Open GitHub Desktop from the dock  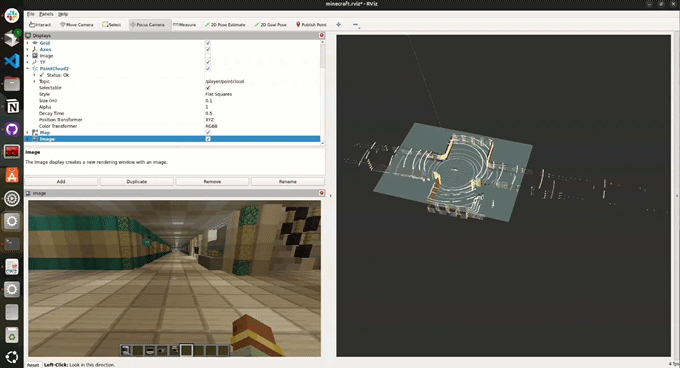12,130
